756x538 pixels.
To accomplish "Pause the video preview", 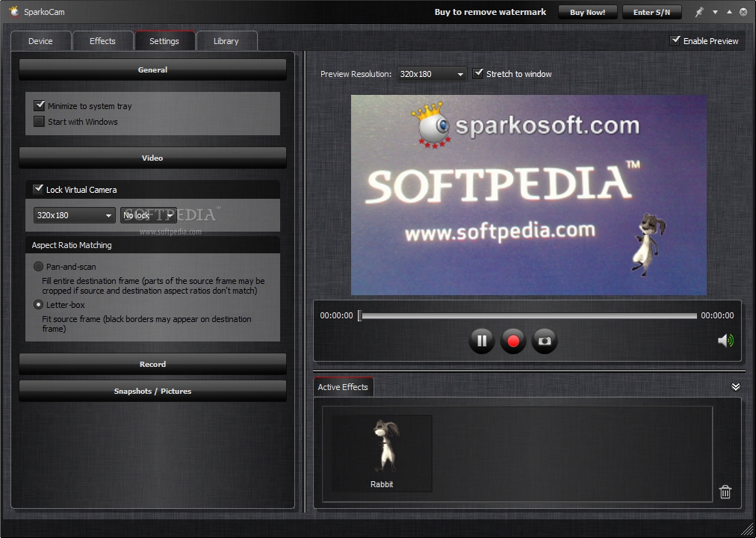I will 482,341.
